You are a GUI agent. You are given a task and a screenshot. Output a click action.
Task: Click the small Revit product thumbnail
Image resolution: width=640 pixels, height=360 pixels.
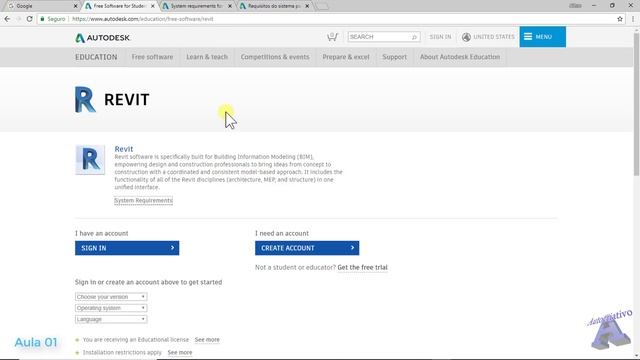pyautogui.click(x=90, y=160)
